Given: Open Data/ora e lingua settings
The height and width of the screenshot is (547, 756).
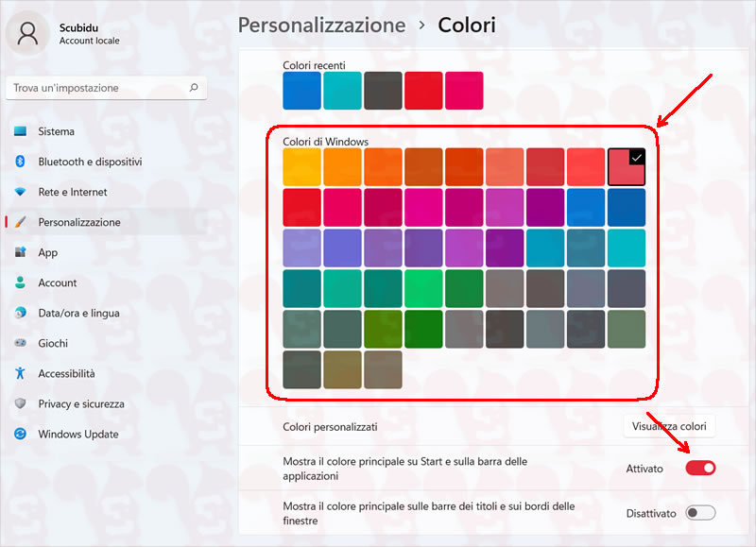Looking at the screenshot, I should [x=106, y=313].
